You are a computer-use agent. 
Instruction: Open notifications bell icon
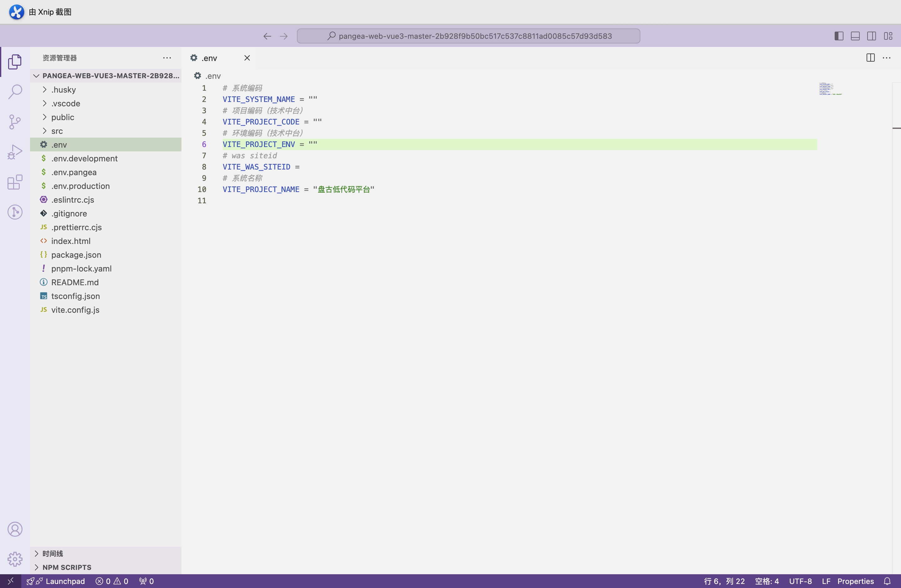pyautogui.click(x=887, y=581)
